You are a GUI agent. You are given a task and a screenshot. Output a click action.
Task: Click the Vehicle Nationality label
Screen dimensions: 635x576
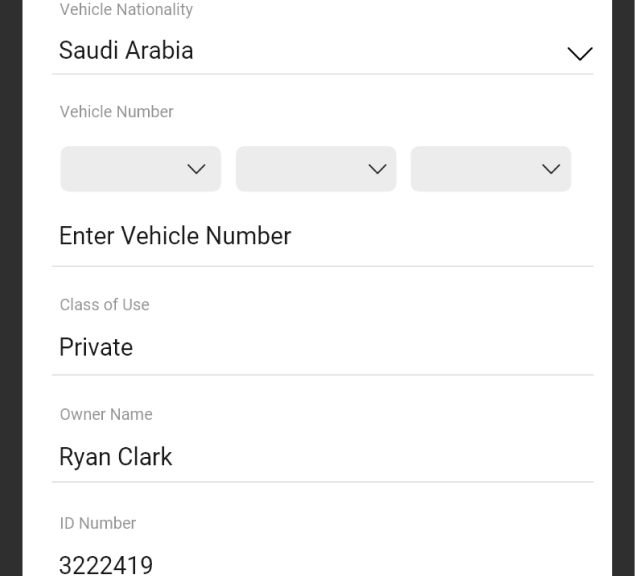[126, 9]
